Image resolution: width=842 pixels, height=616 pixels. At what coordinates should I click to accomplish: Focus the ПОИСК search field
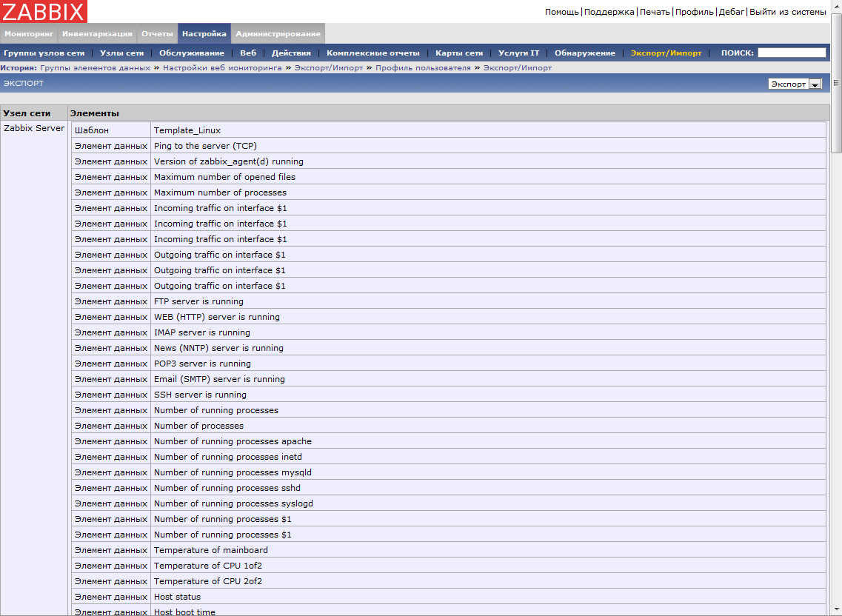[792, 53]
